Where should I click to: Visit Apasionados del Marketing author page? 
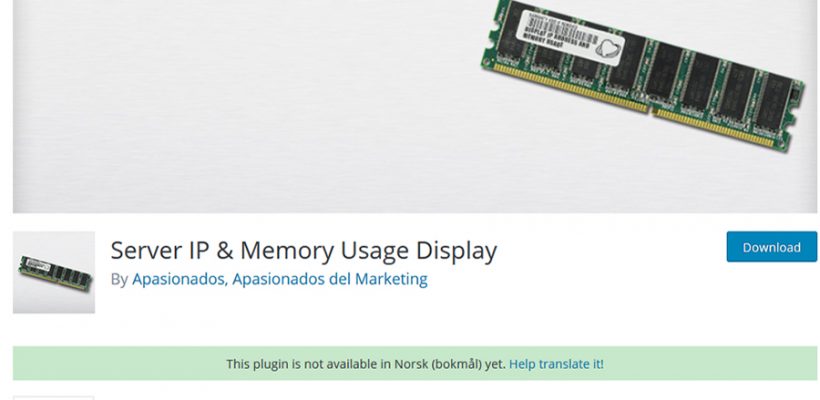[x=329, y=279]
